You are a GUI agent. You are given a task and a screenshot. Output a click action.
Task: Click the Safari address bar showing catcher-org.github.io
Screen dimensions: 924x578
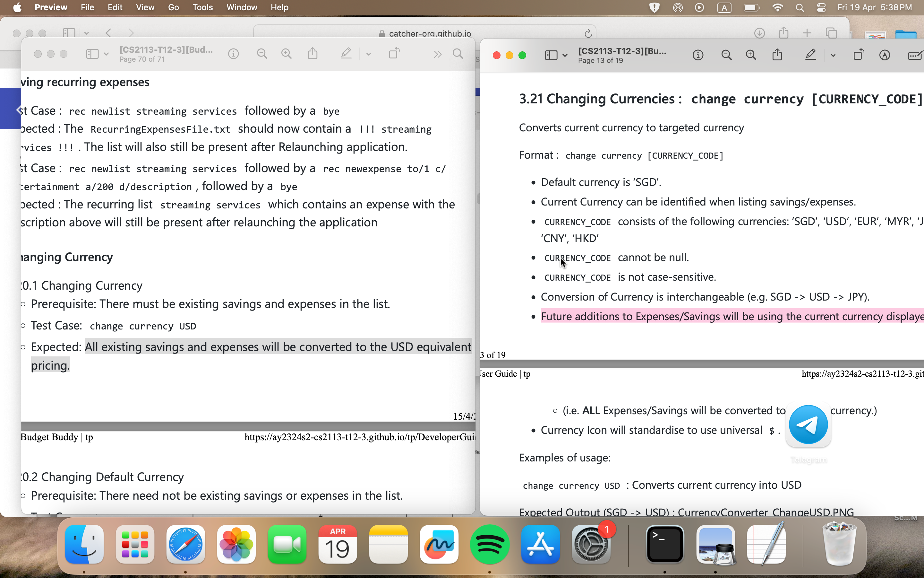pos(424,33)
